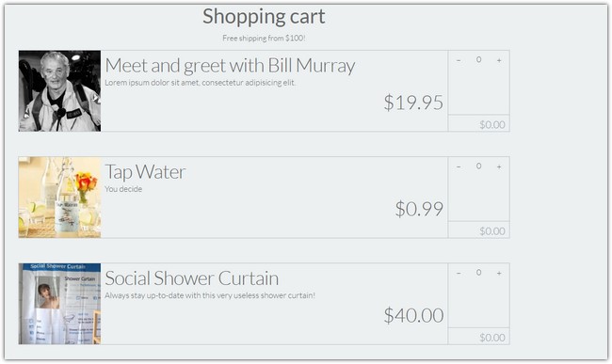Select the Tap Water quantity field
This screenshot has height=364, width=612.
478,166
